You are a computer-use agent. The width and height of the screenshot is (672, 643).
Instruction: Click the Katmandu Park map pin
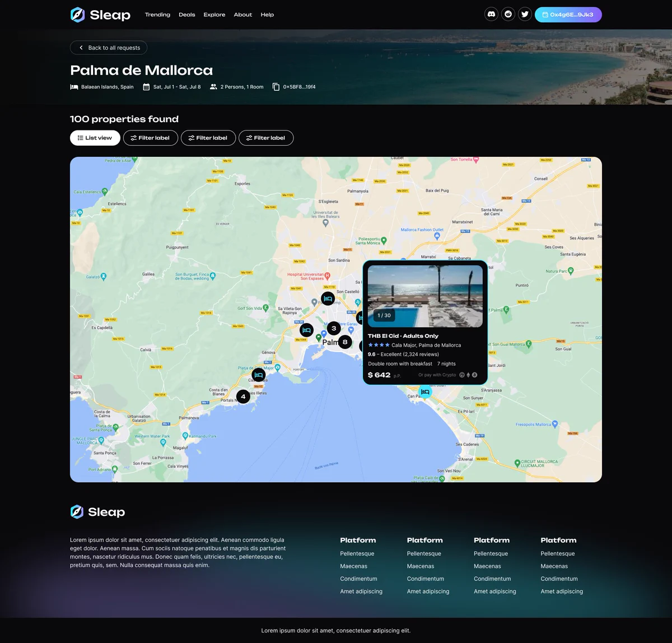(x=185, y=435)
